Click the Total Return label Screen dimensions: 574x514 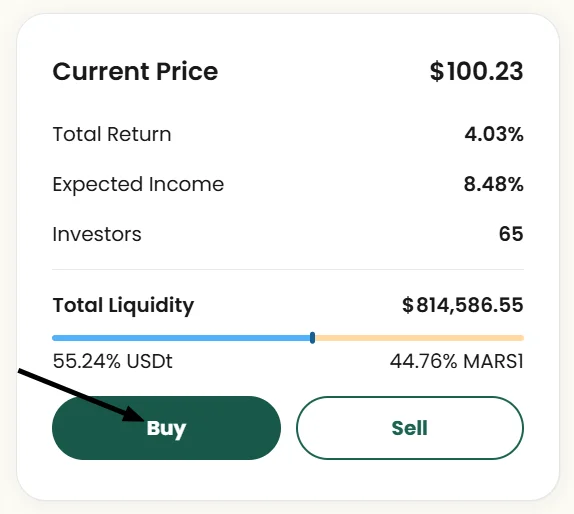point(112,134)
